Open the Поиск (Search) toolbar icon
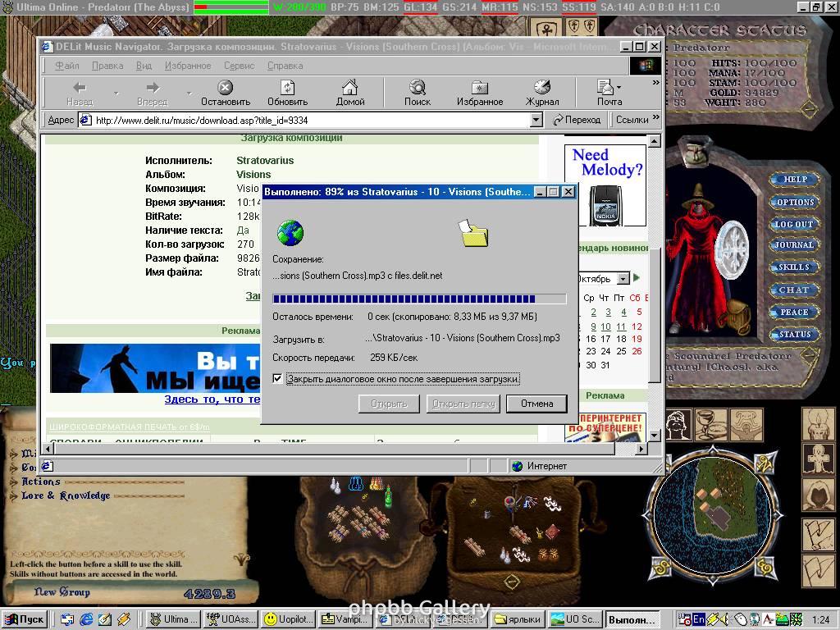The width and height of the screenshot is (840, 630). (417, 88)
